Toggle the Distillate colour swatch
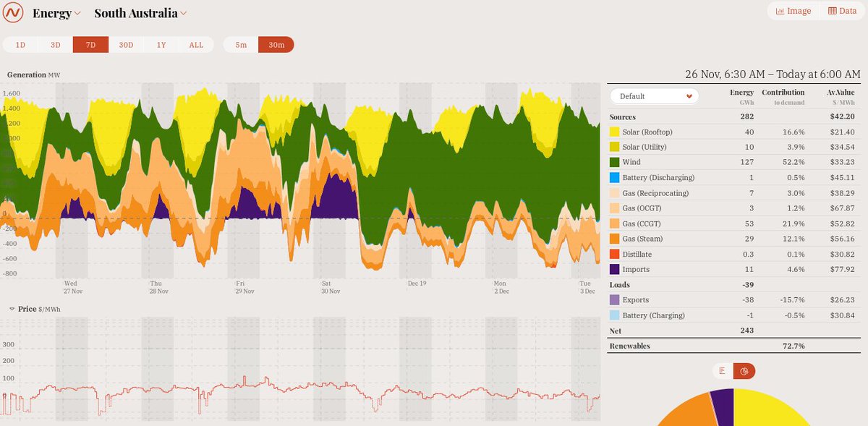The width and height of the screenshot is (868, 426). tap(614, 254)
